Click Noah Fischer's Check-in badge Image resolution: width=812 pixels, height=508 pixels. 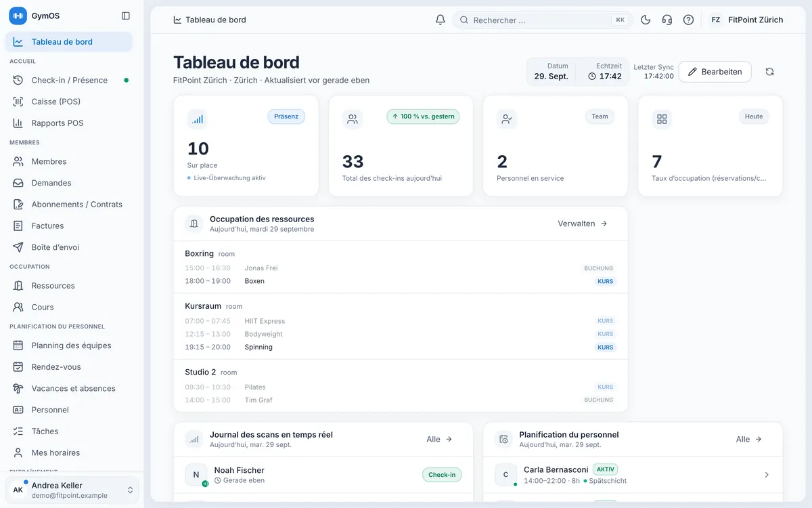click(442, 475)
